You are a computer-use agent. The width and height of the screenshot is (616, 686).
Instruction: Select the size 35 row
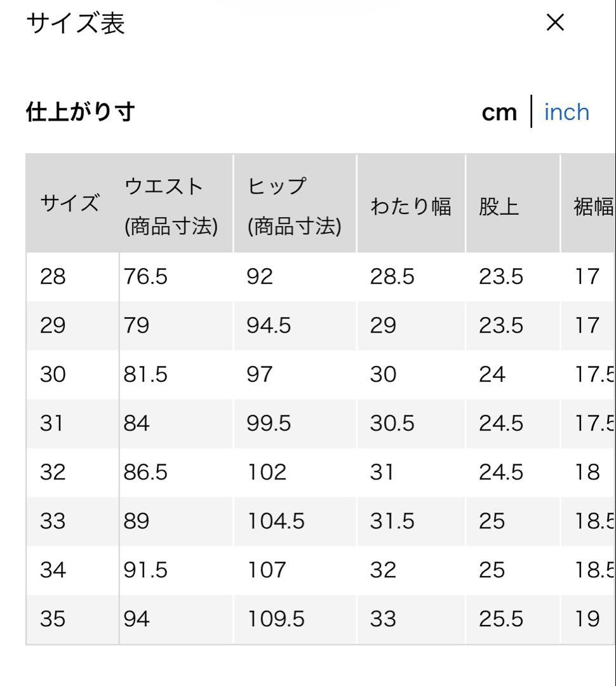click(x=321, y=619)
